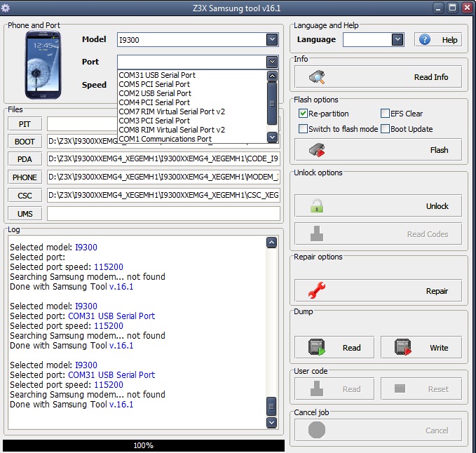Open the Model dropdown arrow
This screenshot has width=476, height=453.
click(272, 39)
